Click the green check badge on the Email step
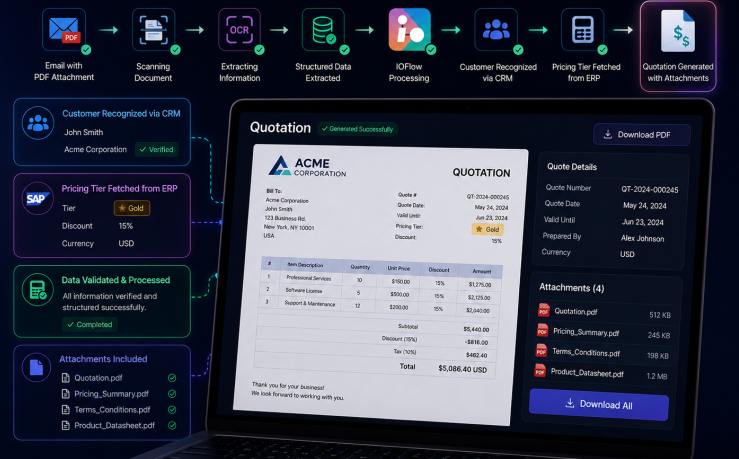This screenshot has height=459, width=739. [86, 49]
